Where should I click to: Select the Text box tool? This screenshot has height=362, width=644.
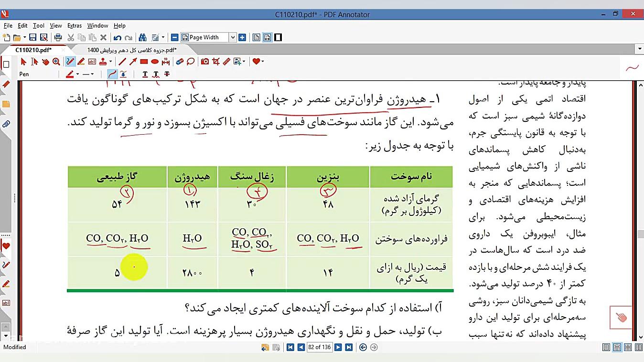click(92, 62)
